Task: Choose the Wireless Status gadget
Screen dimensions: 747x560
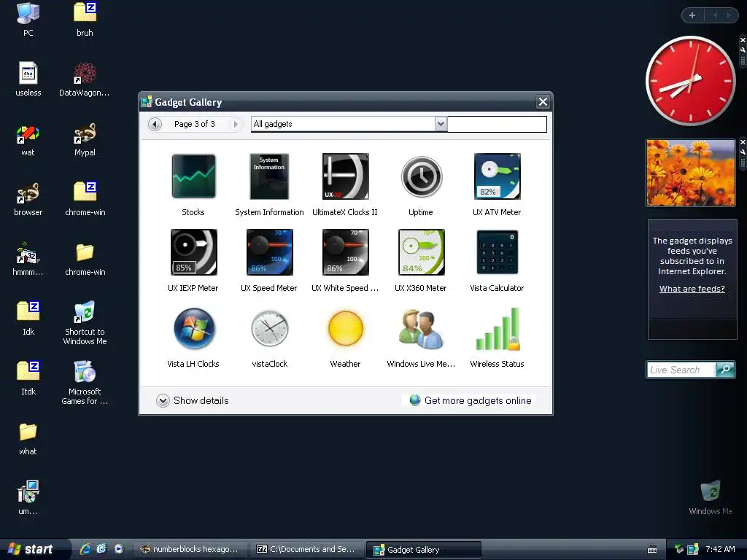Action: point(498,329)
